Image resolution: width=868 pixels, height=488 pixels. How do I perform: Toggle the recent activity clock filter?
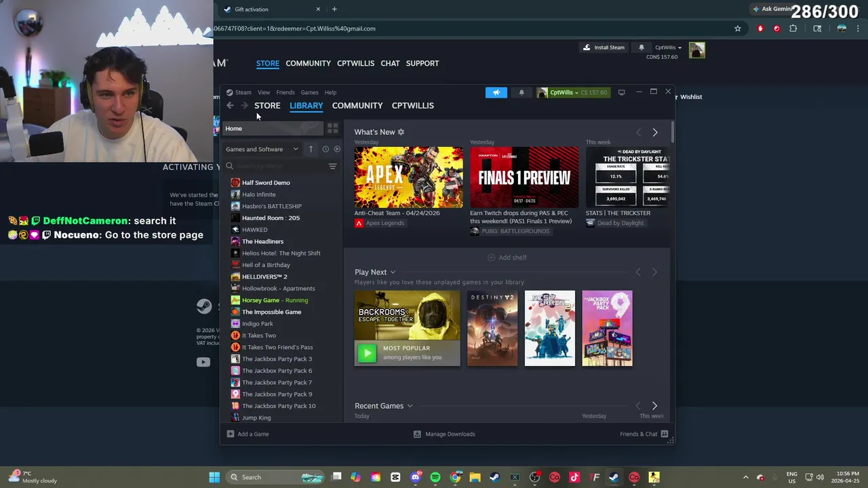click(x=325, y=149)
